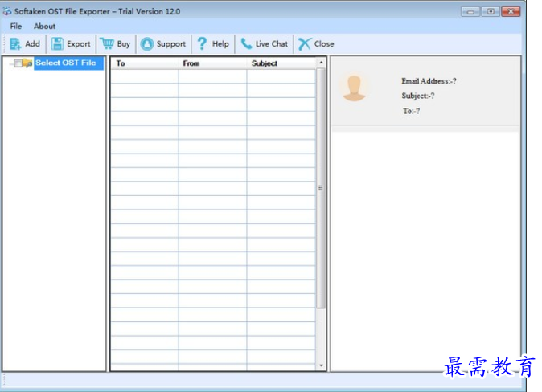Screen dimensions: 542x392
Task: Click the Add label in the toolbar
Action: 32,44
